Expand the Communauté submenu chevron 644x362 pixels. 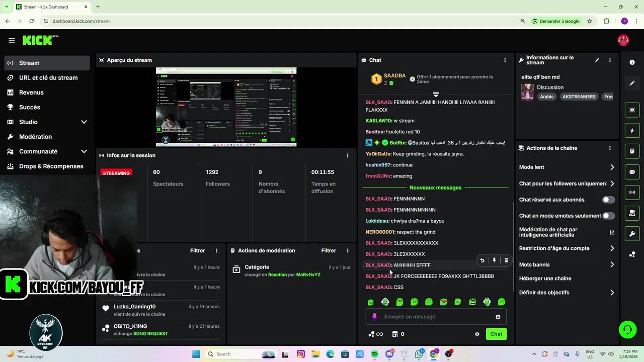pyautogui.click(x=84, y=151)
